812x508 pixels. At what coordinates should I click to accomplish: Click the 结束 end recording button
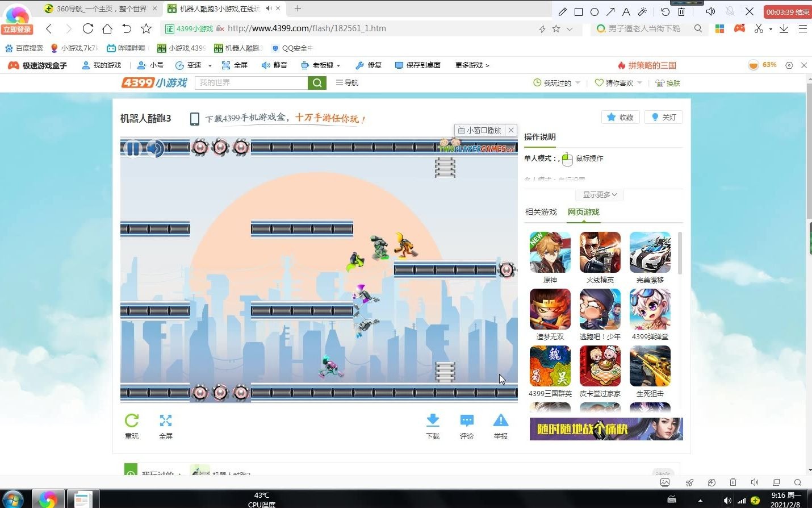[788, 12]
